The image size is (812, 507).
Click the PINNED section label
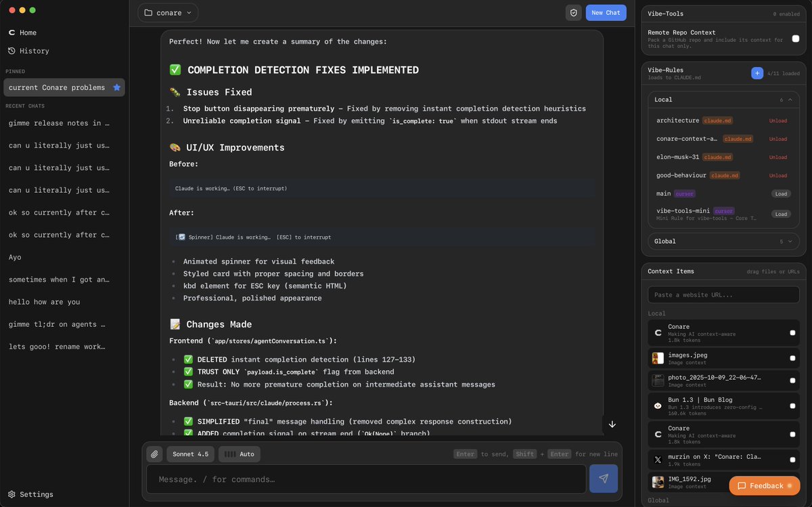15,71
